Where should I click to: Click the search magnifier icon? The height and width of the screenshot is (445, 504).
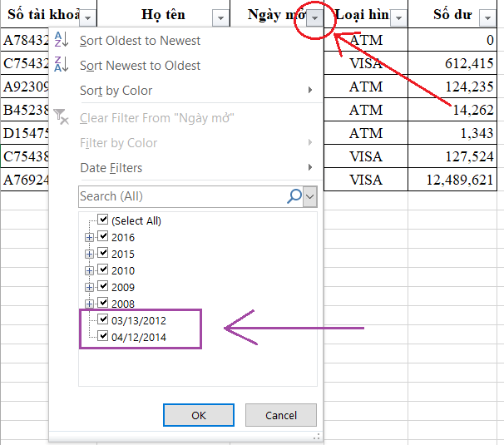point(294,196)
